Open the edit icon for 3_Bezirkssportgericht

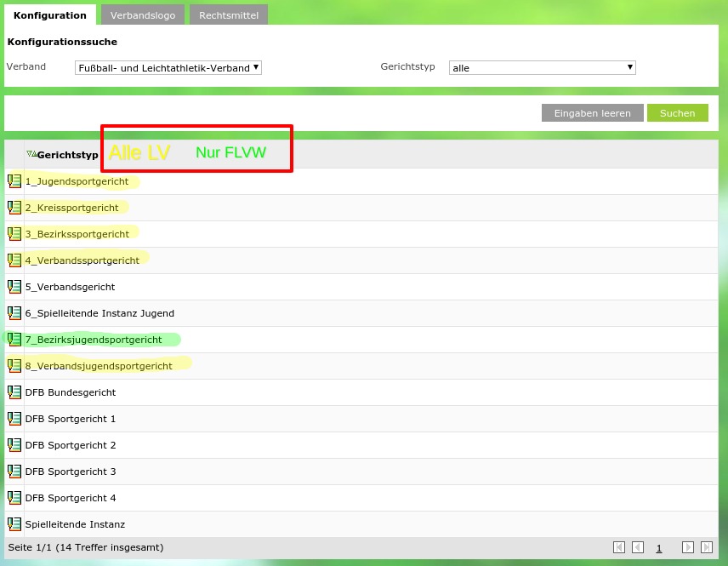coord(14,234)
